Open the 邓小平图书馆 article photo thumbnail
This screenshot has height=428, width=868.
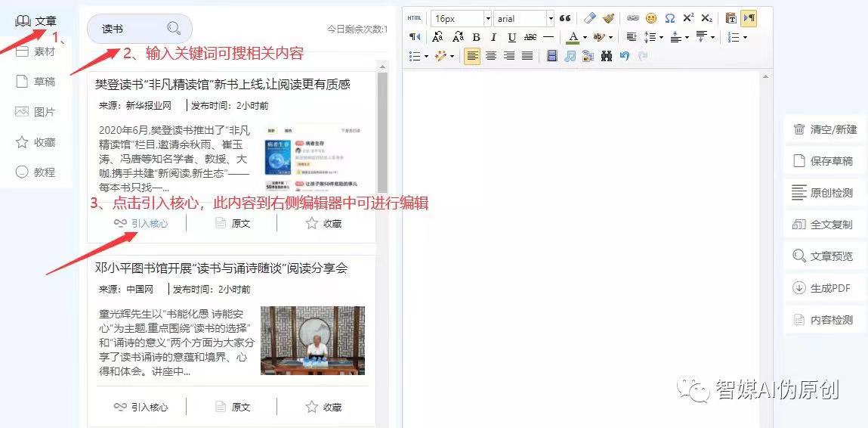click(313, 340)
